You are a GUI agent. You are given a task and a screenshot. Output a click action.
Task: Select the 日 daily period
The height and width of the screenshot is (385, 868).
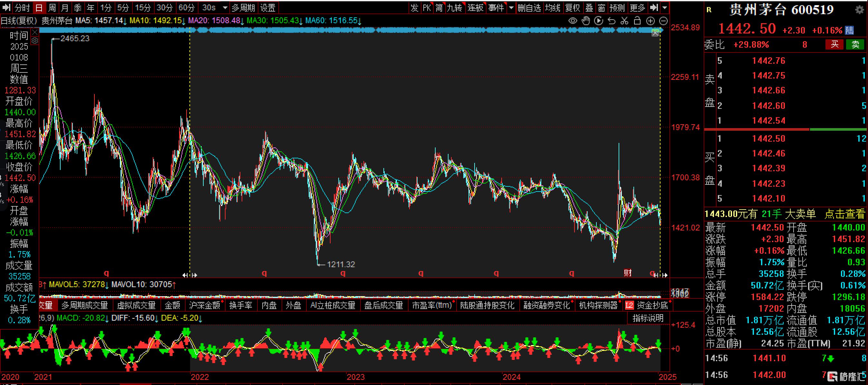pos(39,7)
